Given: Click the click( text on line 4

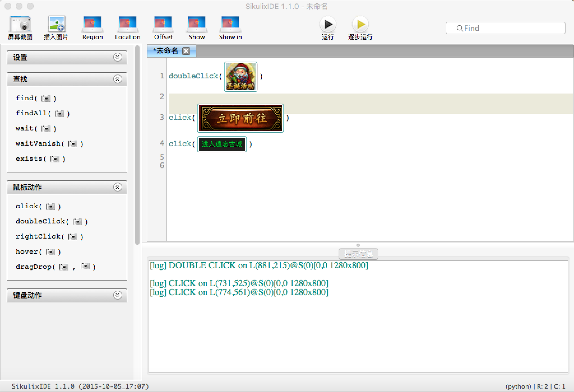Looking at the screenshot, I should click(182, 144).
